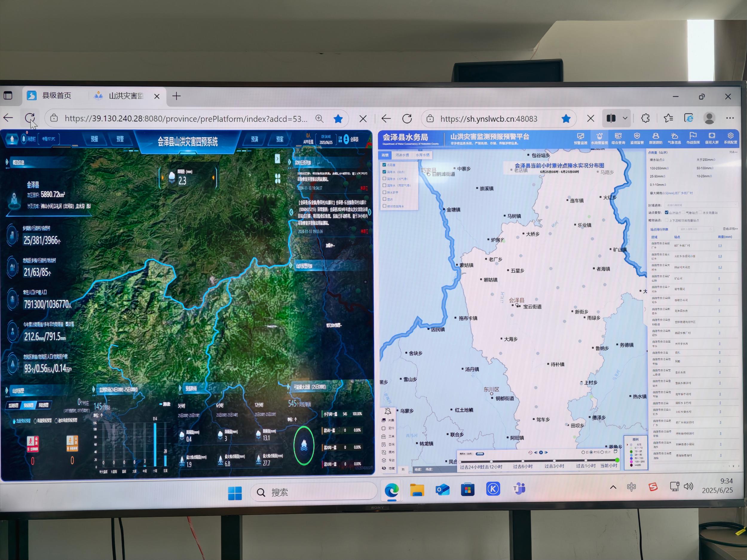
Task: Open Microsoft Teams from taskbar
Action: pos(519,489)
